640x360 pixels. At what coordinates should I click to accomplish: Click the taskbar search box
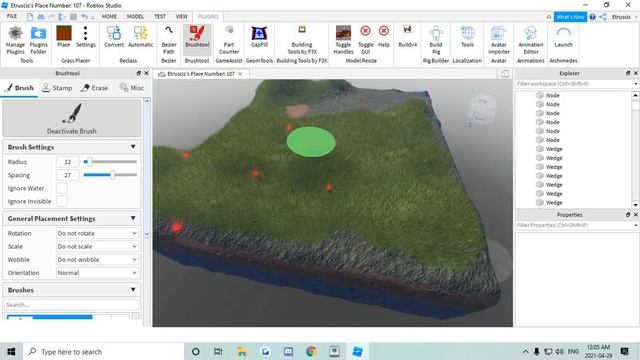tap(102, 351)
